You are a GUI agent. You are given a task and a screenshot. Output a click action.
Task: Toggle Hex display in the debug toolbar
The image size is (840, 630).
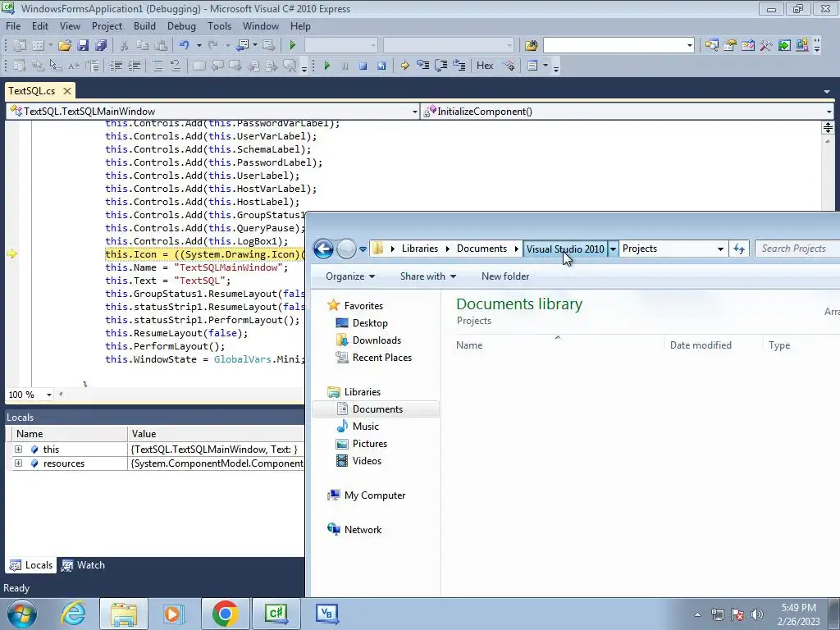(485, 66)
